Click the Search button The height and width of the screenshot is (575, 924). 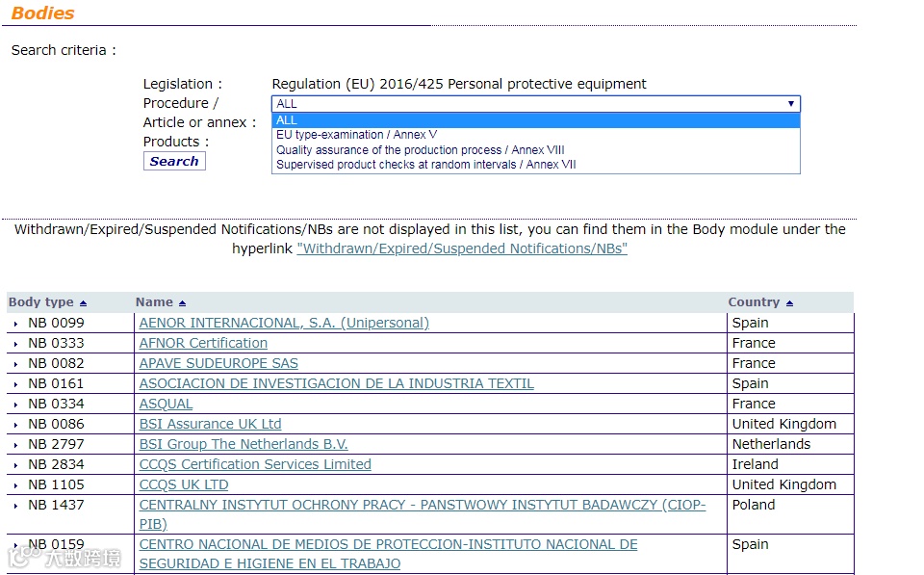[x=174, y=161]
